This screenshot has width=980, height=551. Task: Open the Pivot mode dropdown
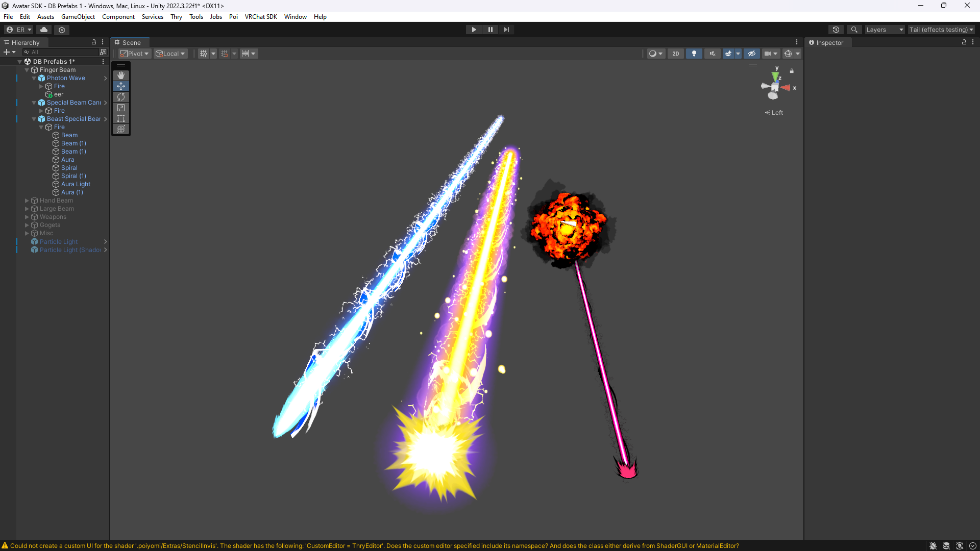[134, 53]
